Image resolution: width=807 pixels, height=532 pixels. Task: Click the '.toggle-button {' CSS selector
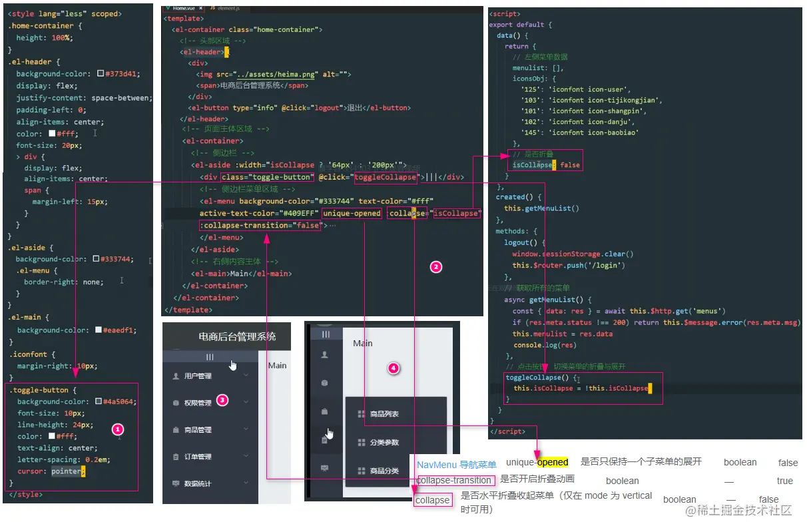tap(43, 390)
